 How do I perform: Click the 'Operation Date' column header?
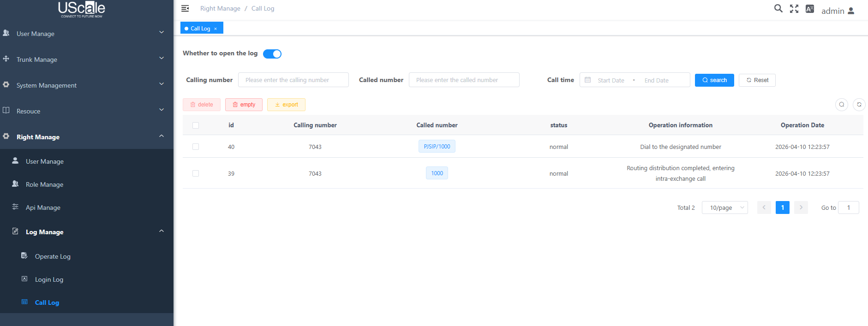pos(802,125)
